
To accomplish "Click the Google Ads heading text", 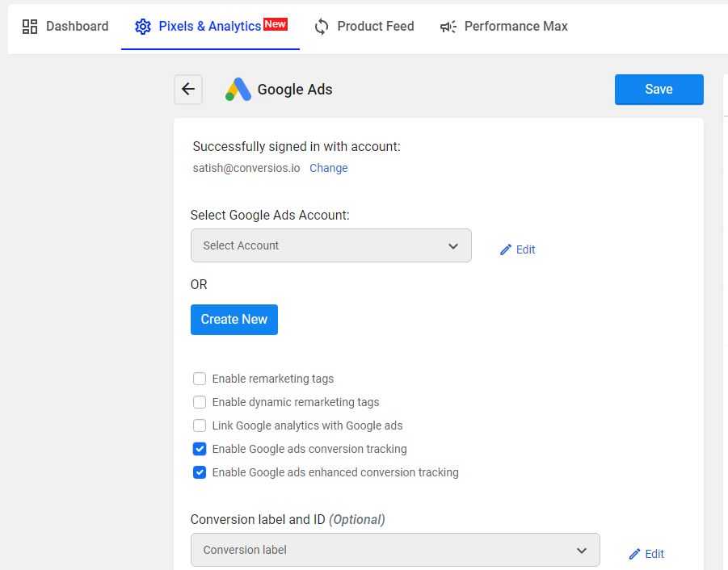I will (295, 89).
